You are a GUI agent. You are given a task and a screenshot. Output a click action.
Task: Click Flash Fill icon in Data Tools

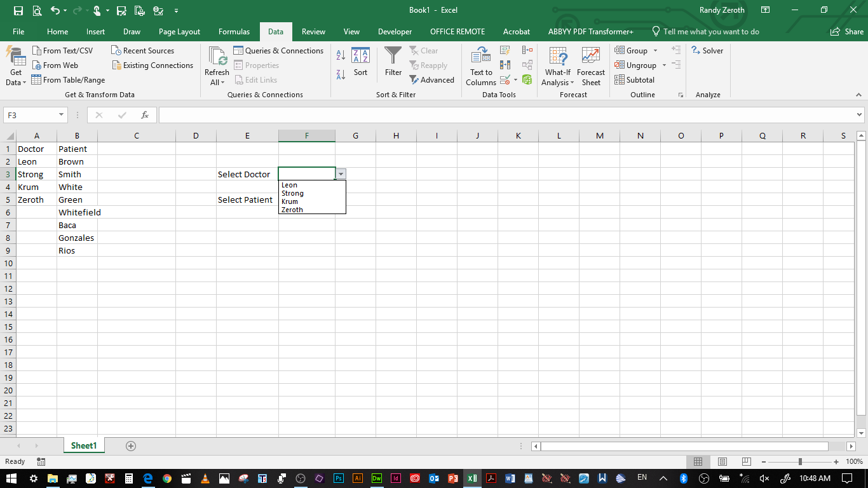pyautogui.click(x=505, y=50)
